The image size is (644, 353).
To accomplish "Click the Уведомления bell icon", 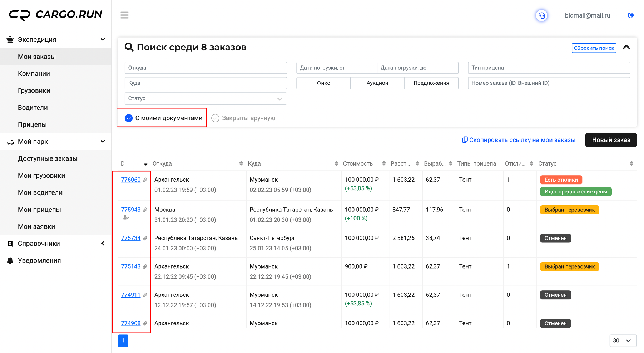I will click(10, 260).
